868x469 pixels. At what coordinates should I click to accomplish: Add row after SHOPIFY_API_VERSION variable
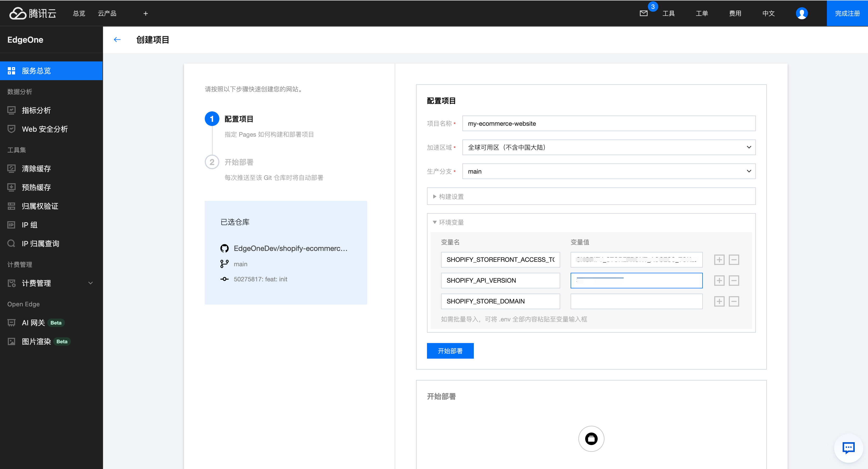tap(719, 281)
